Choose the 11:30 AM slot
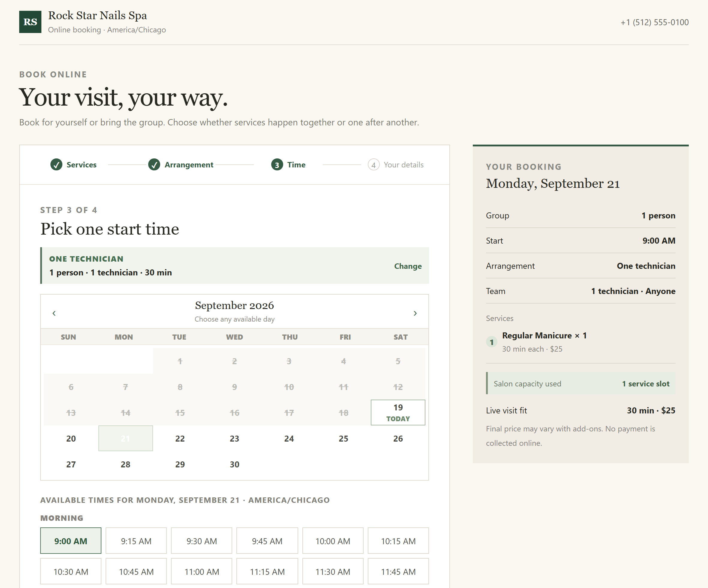This screenshot has height=588, width=708. [x=333, y=571]
